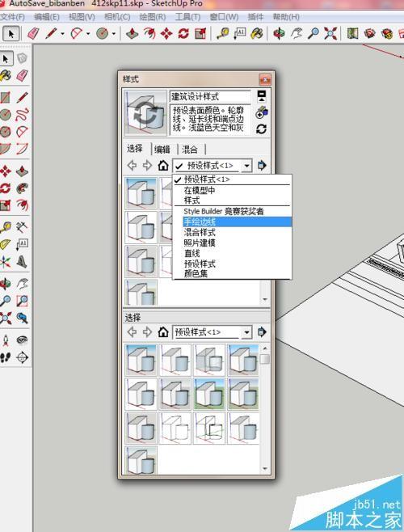
Task: Choose the Pencil Line tool in top toolbar
Action: tap(51, 34)
